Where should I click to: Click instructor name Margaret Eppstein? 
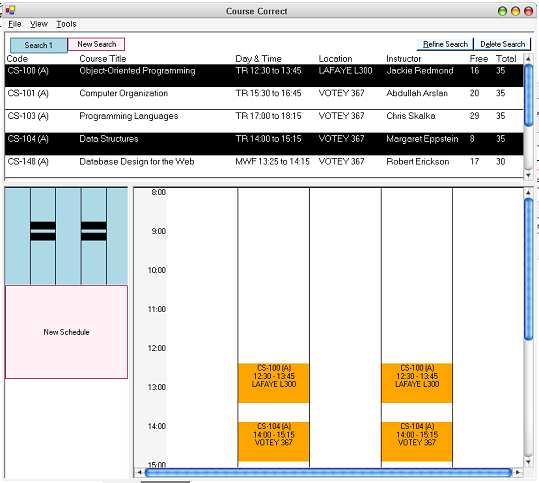(x=422, y=139)
